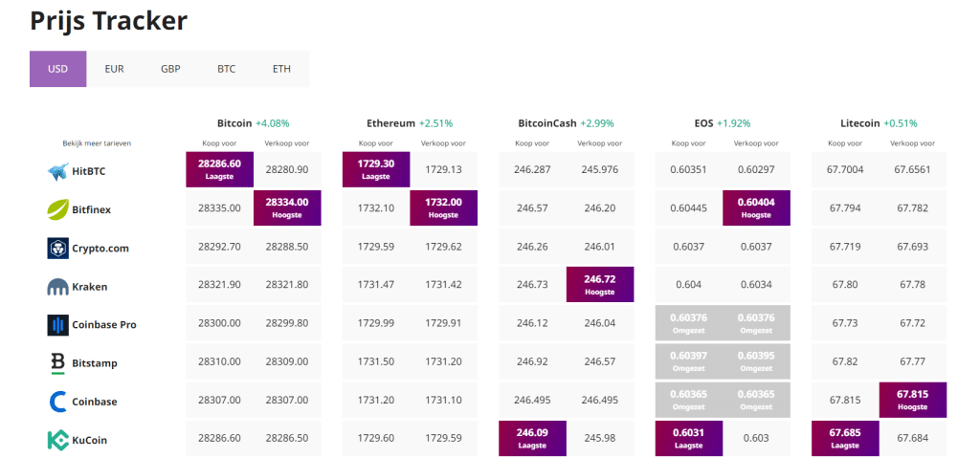Screen dimensions: 980x458
Task: Click HitBTC EOS buy price 0.60351
Action: (x=689, y=170)
